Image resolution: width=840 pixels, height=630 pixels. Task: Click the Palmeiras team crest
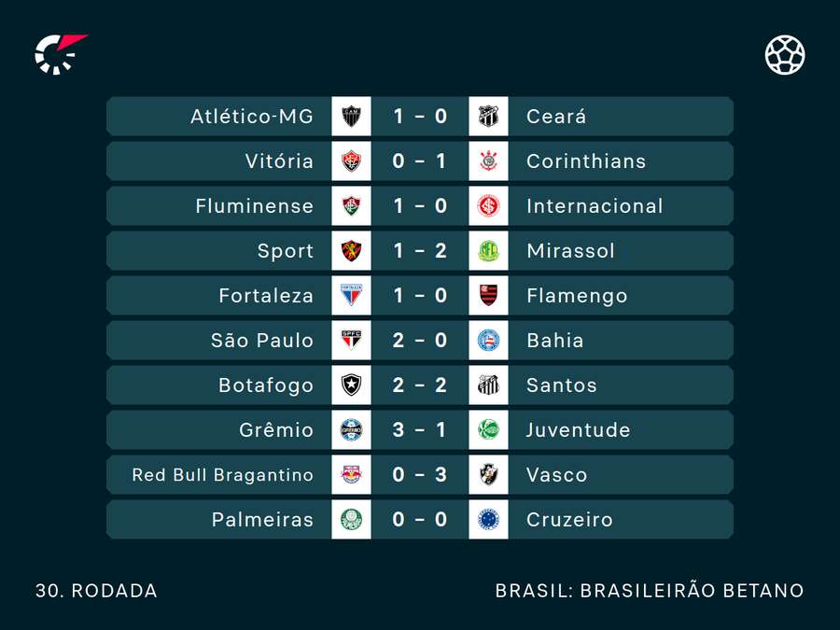[351, 520]
